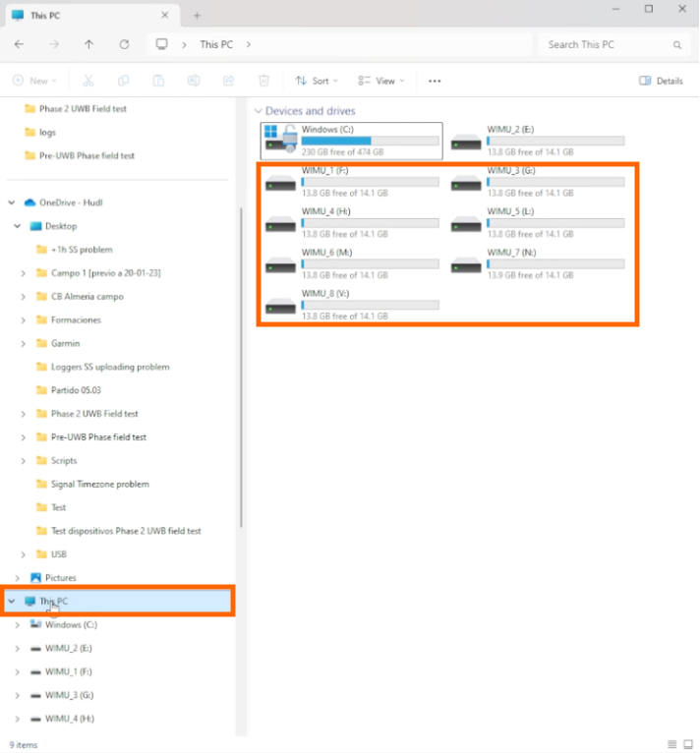Expand the Pictures tree node
700x753 pixels.
[18, 578]
